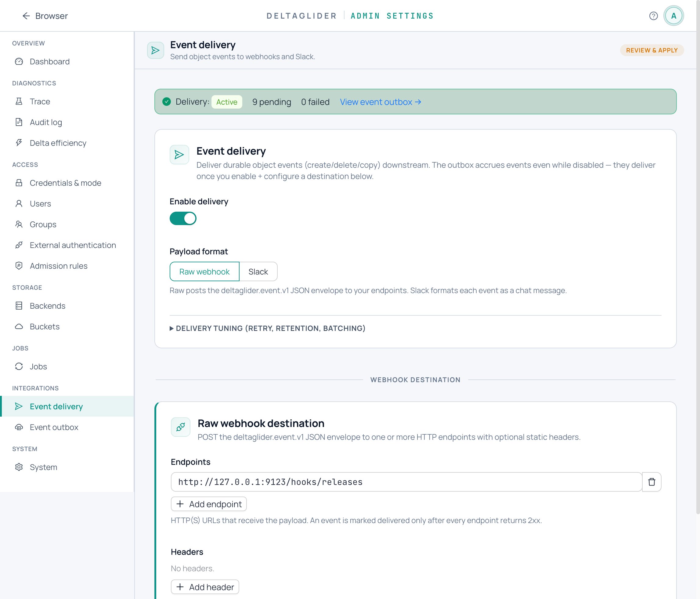700x599 pixels.
Task: Click the INTEGRATIONS sidebar section heading
Action: [x=35, y=388]
